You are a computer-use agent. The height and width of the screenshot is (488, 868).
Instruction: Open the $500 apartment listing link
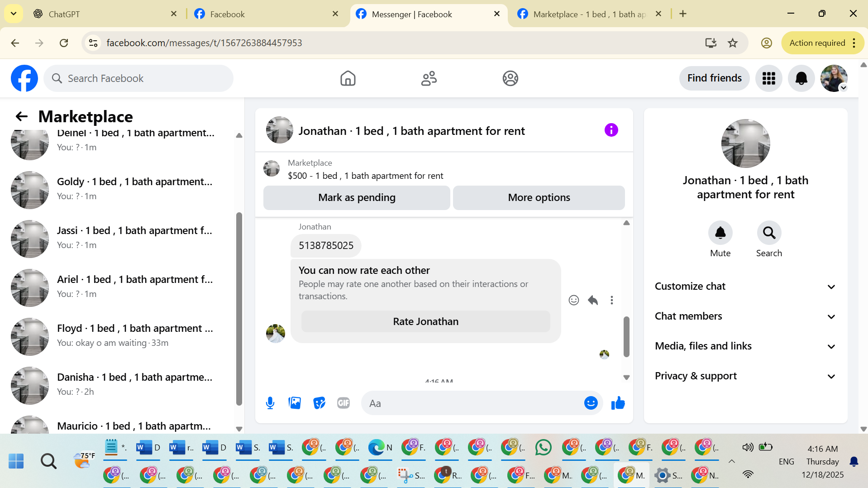click(365, 176)
